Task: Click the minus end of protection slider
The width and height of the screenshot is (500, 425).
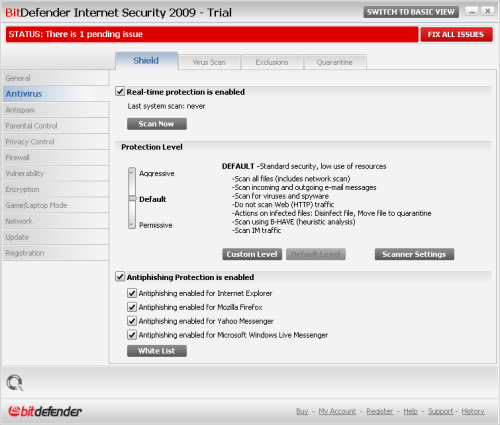Action: coord(132,225)
